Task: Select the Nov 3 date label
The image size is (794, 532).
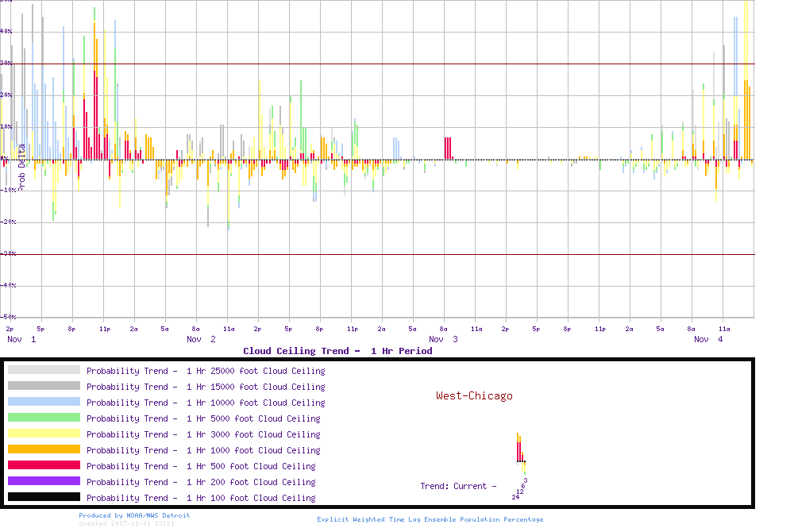Action: (443, 339)
